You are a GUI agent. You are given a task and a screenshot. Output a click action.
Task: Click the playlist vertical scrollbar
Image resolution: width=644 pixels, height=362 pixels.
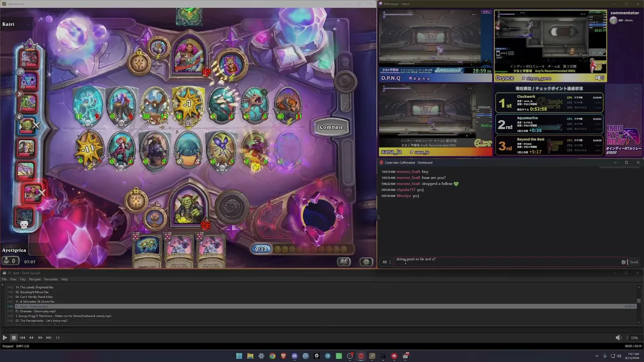(x=639, y=304)
